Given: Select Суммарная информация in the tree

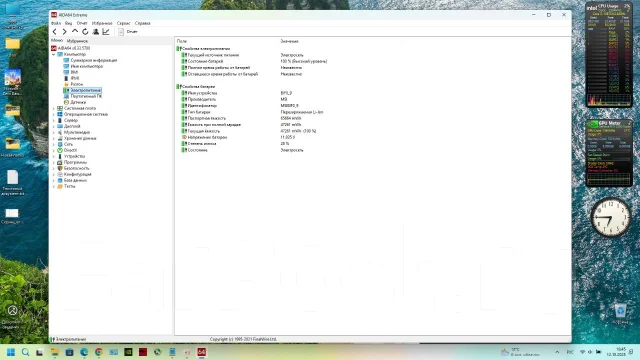Looking at the screenshot, I should pyautogui.click(x=93, y=60).
